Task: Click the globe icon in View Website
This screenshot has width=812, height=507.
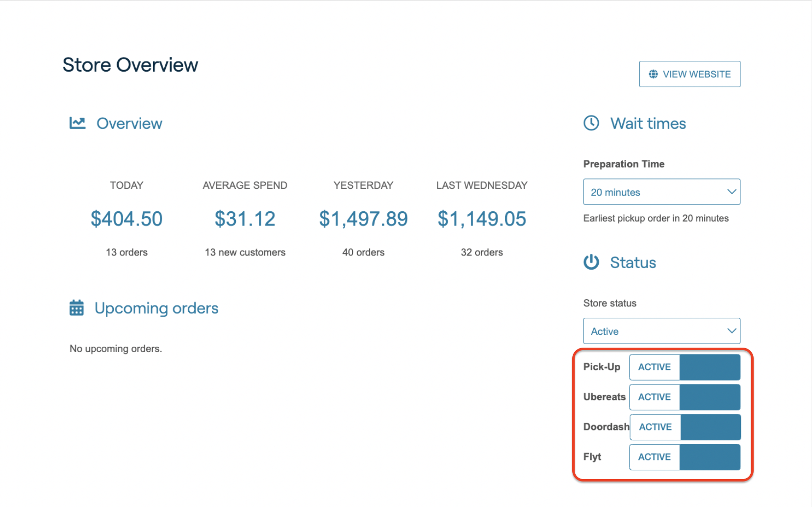Action: 653,74
